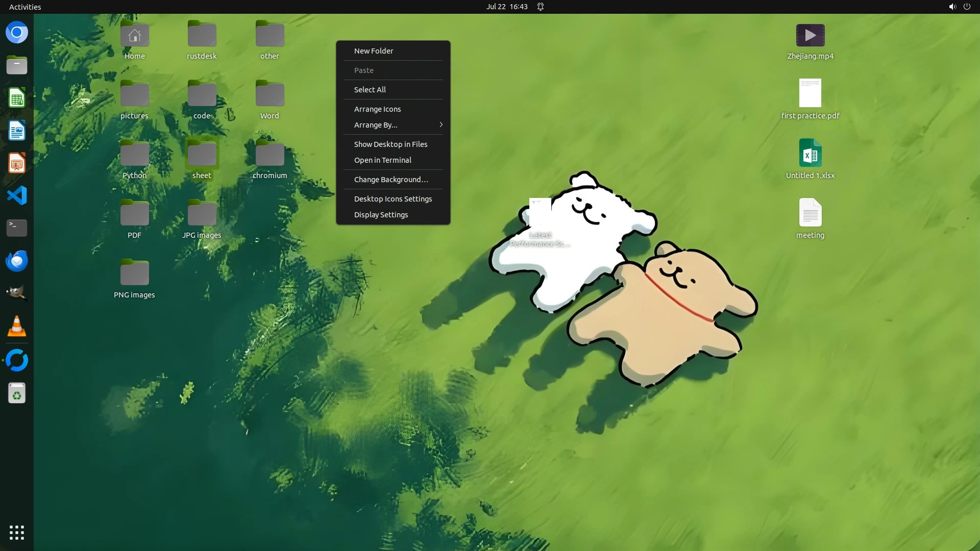Launch LibreOffice Writer from the dock
980x551 pixels.
(17, 131)
